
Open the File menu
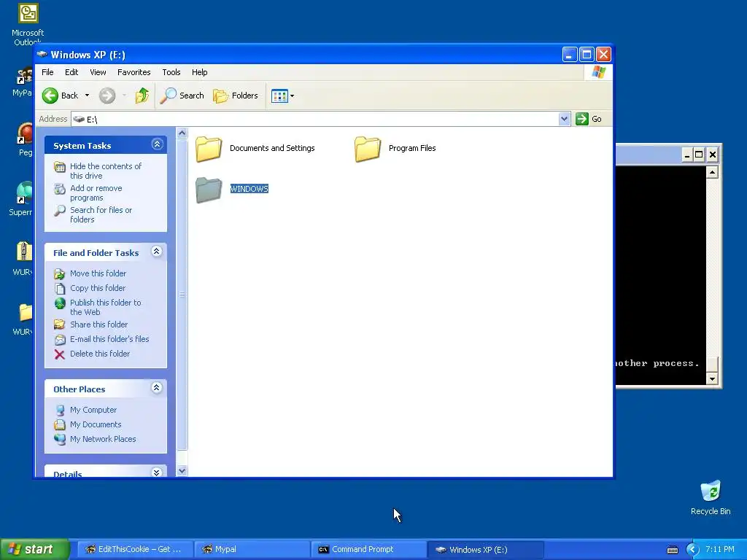pos(47,72)
